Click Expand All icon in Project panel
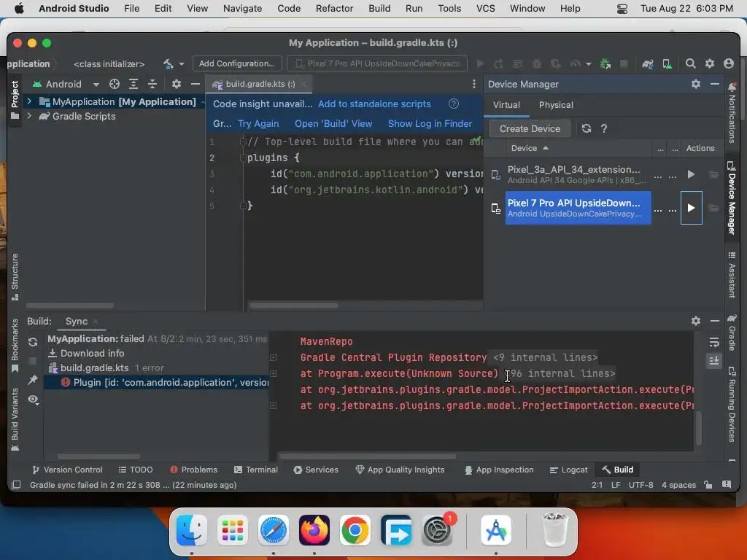Image resolution: width=747 pixels, height=560 pixels. pos(133,85)
